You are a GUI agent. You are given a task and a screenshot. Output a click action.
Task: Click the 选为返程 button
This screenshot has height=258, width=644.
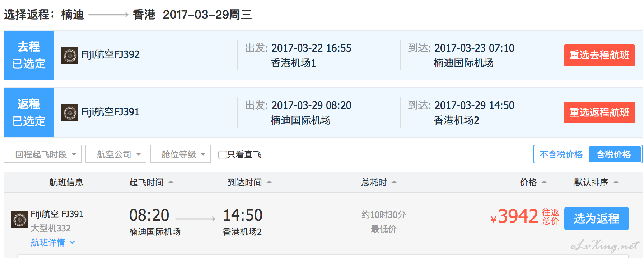point(597,219)
